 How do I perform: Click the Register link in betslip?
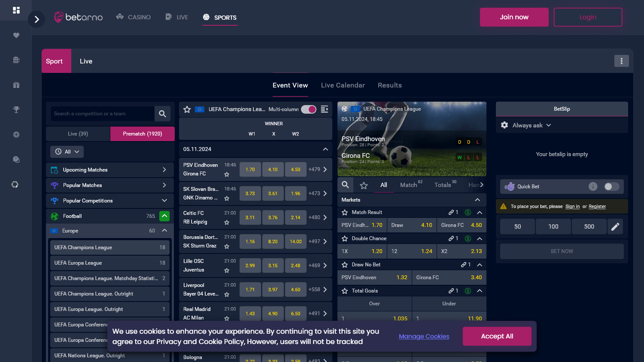point(597,207)
